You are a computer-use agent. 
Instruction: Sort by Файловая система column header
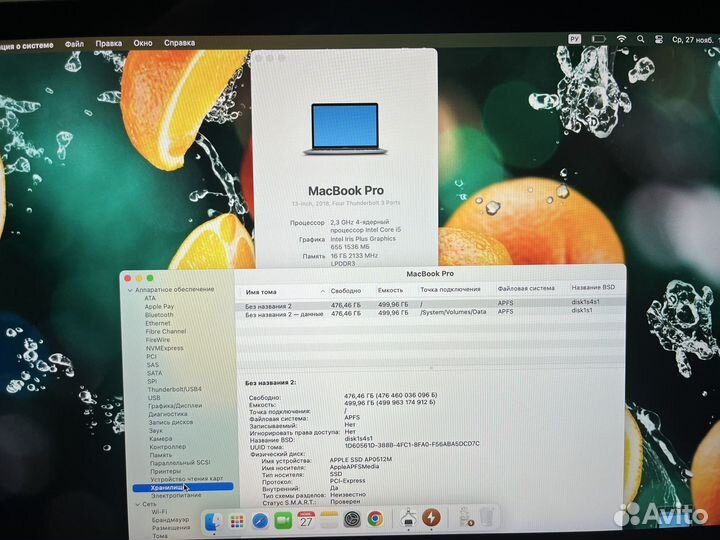(526, 288)
